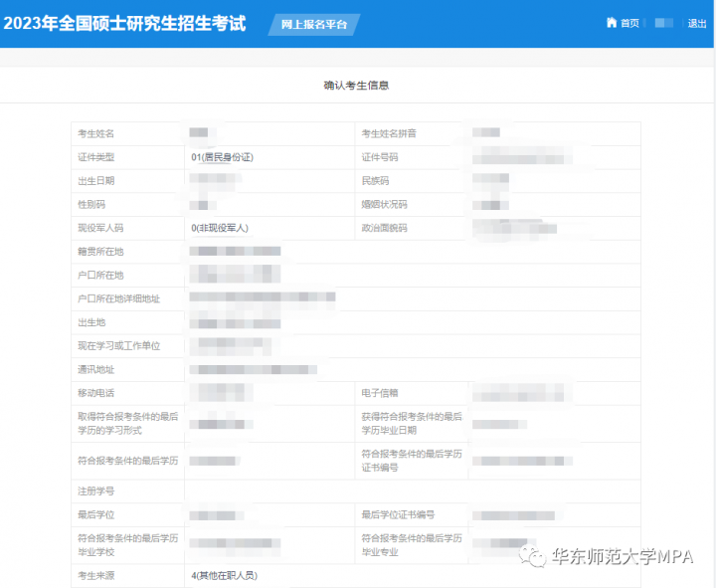Image resolution: width=716 pixels, height=588 pixels.
Task: Click the 出生日期 label
Action: coord(95,181)
